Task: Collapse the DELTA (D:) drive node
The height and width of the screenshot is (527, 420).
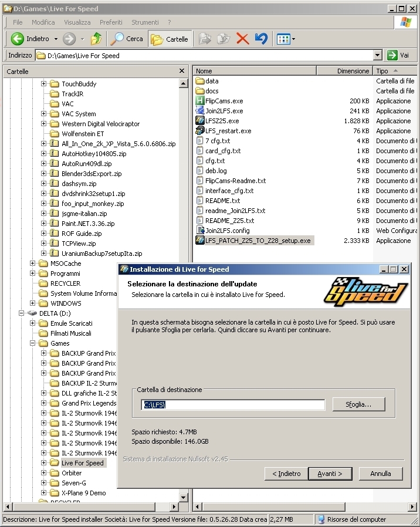Action: (x=22, y=313)
